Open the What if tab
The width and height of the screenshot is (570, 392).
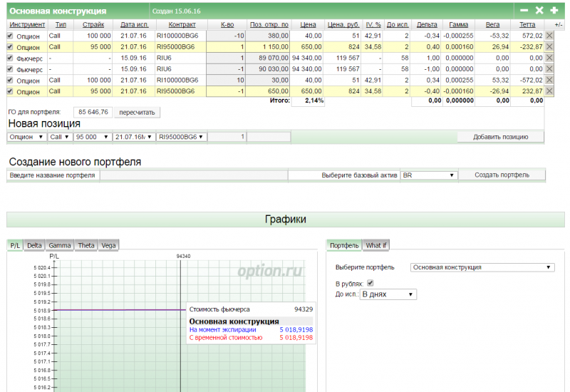coord(376,245)
